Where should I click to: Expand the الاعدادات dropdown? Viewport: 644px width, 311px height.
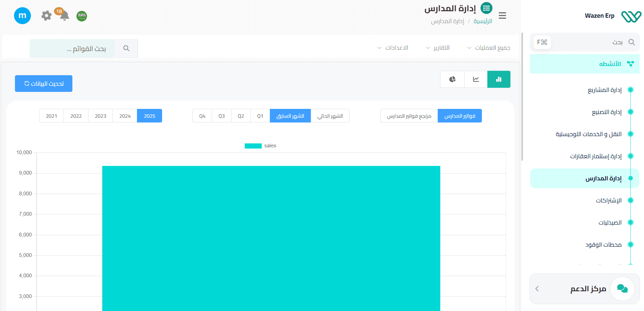pyautogui.click(x=393, y=48)
